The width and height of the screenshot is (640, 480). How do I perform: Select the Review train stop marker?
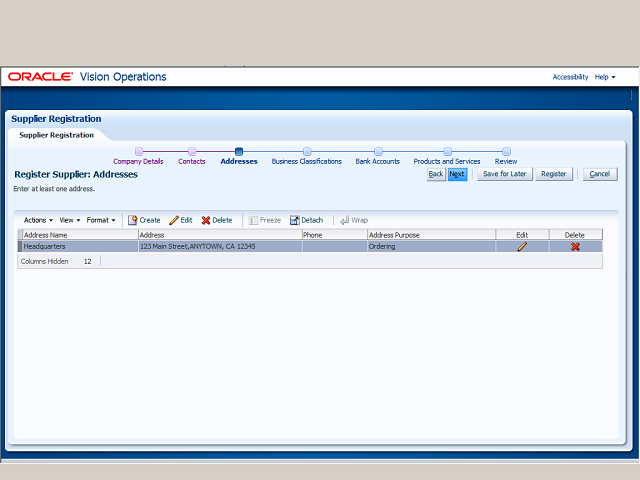tap(506, 151)
